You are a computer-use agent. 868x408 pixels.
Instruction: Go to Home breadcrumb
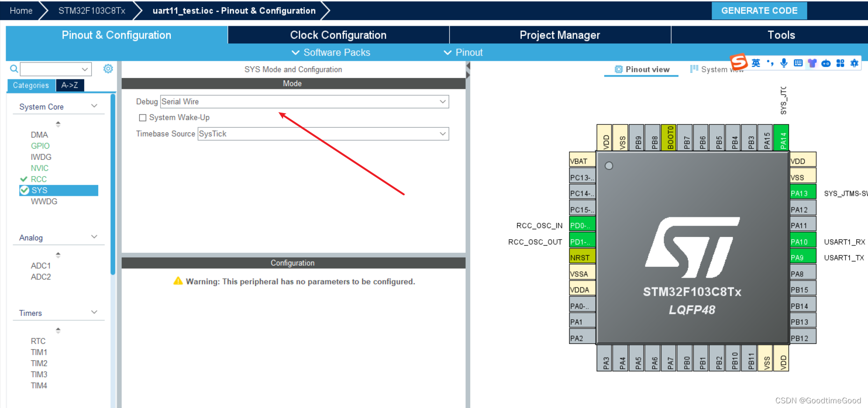point(21,10)
